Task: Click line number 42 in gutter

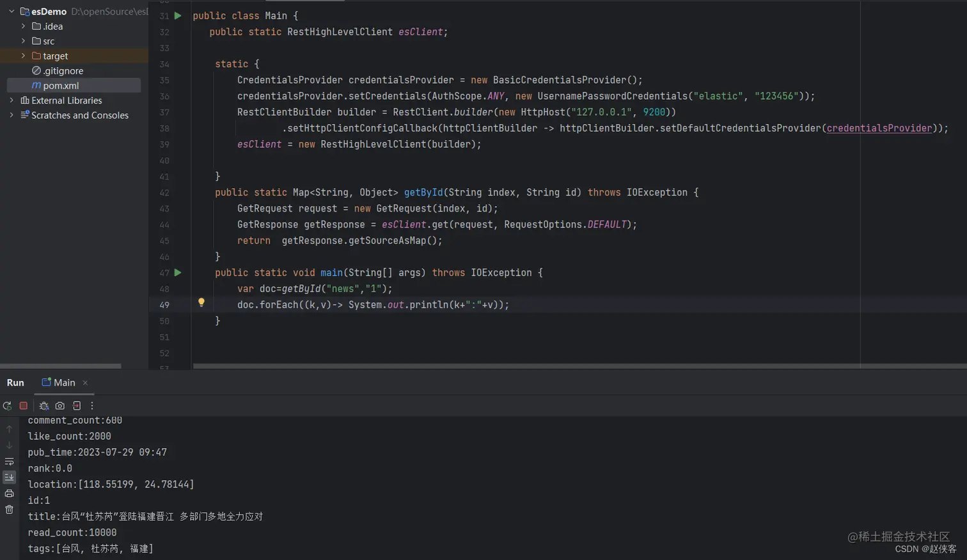Action: [164, 192]
